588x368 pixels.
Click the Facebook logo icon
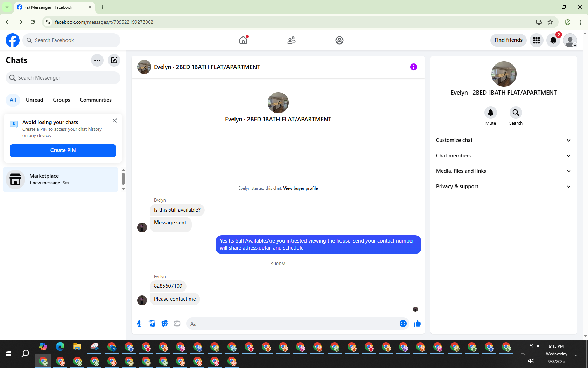point(13,40)
